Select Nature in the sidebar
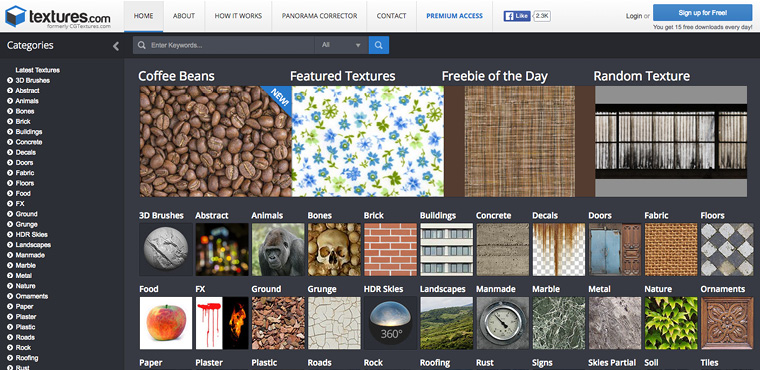The width and height of the screenshot is (760, 370). click(x=25, y=286)
